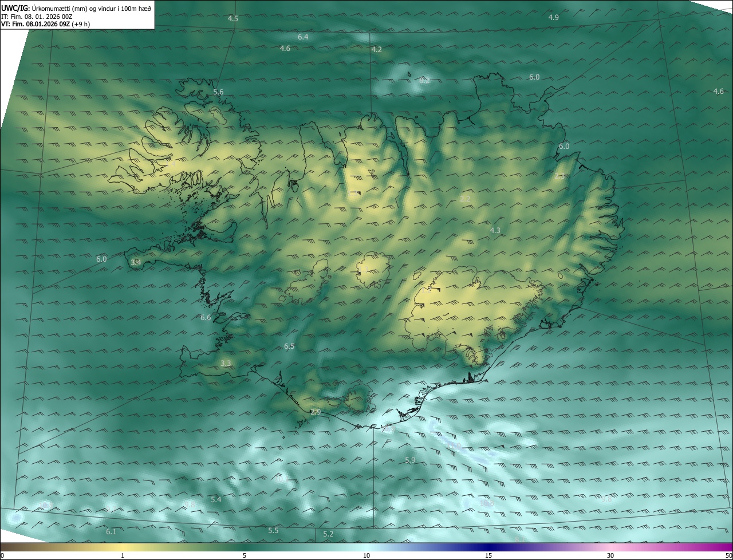This screenshot has height=560, width=733.
Task: Click the 5.2 value on the map
Action: 328,534
